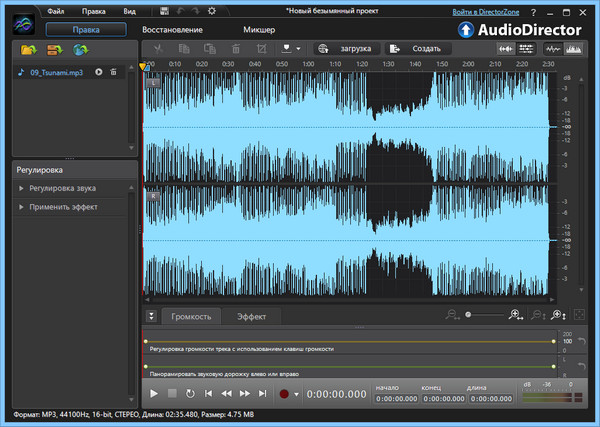This screenshot has width=600, height=427.
Task: Open the record button dropdown arrow
Action: (x=297, y=394)
